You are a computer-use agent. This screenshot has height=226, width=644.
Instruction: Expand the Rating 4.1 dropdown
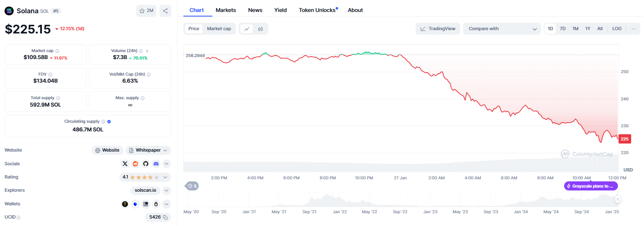click(x=145, y=177)
